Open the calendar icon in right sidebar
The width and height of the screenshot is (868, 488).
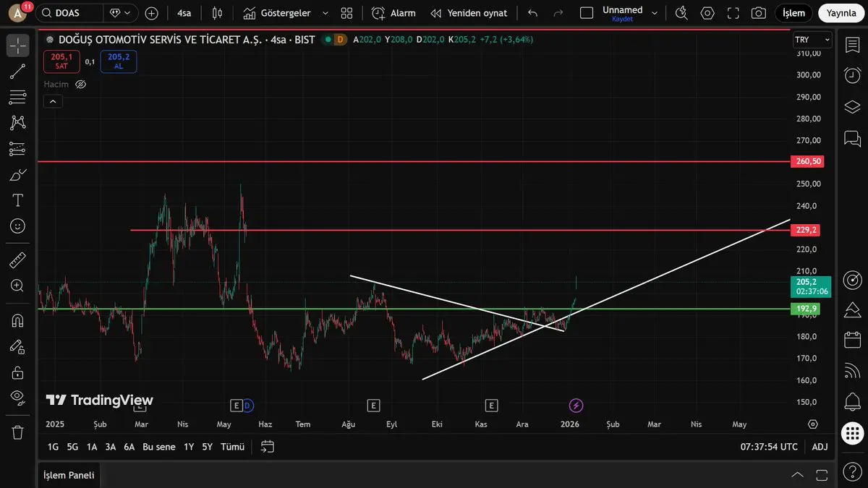[x=852, y=339]
